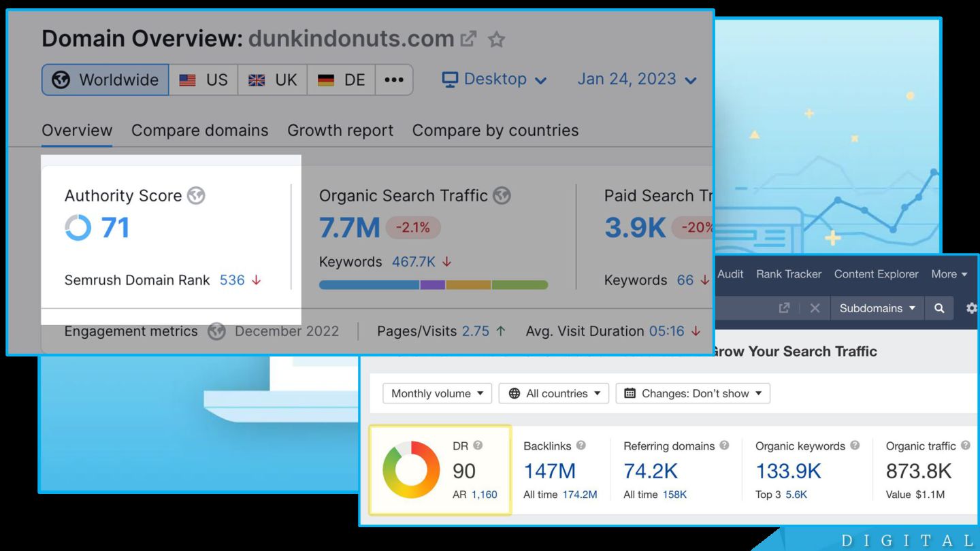980x551 pixels.
Task: Select the Worldwide database button
Action: pos(105,80)
